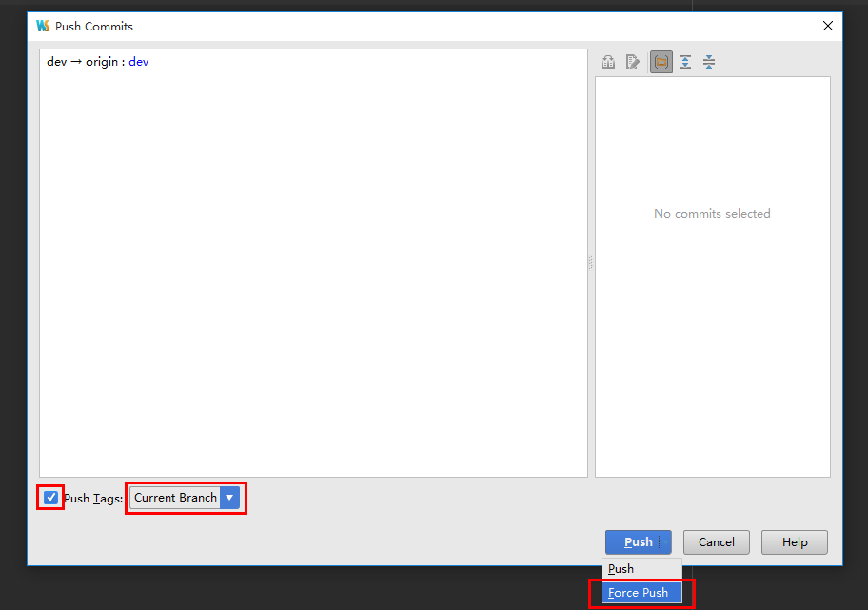This screenshot has height=610, width=868.
Task: Click the Help button
Action: pyautogui.click(x=795, y=542)
